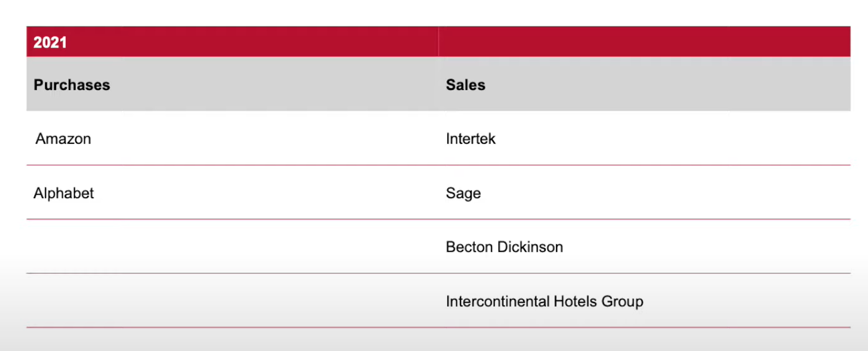Click the empty red header cell above Sales

[x=644, y=42]
